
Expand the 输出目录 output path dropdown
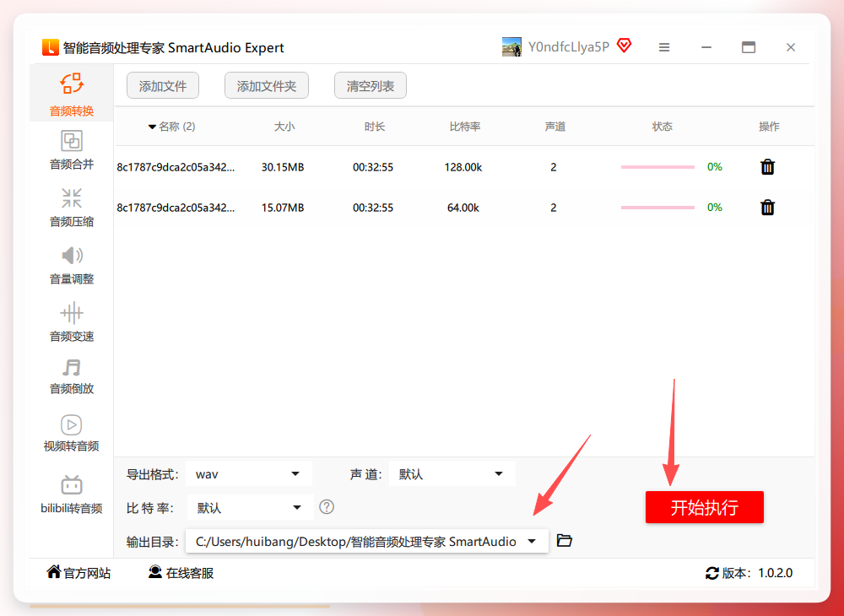click(x=367, y=541)
